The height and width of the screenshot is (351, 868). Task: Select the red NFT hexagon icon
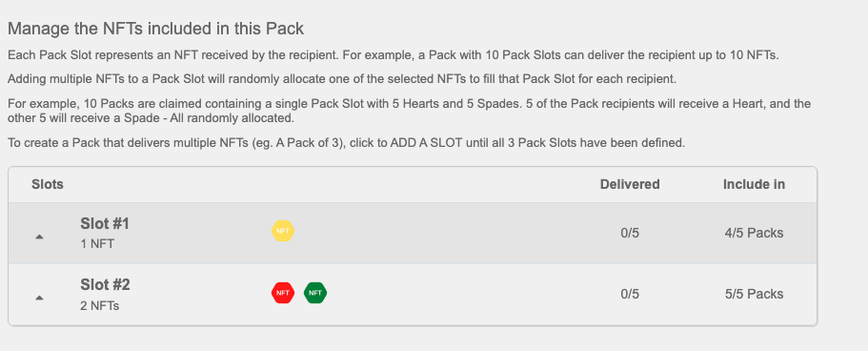coord(282,293)
